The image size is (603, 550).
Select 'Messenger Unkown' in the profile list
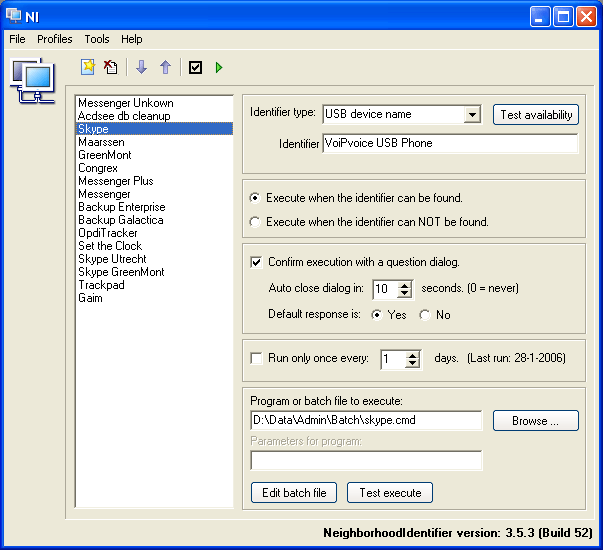tap(154, 103)
